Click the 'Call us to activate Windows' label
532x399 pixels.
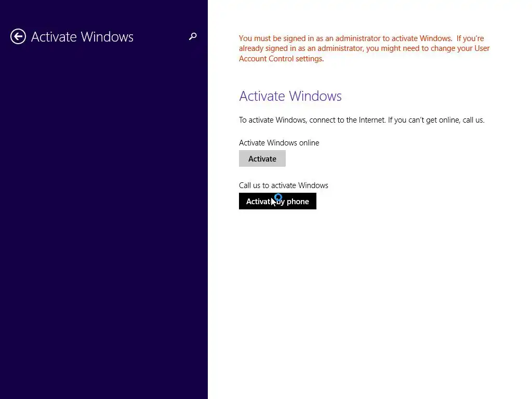pos(283,185)
